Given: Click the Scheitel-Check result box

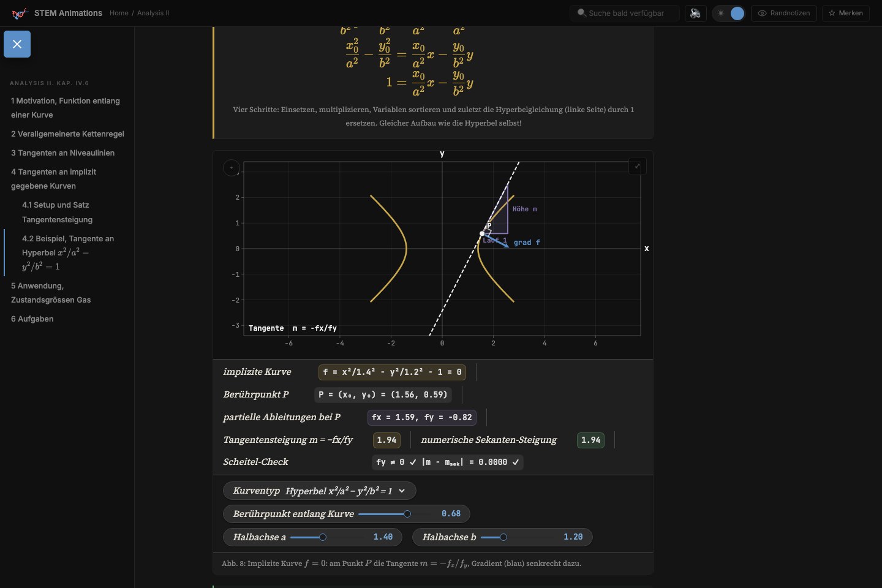Looking at the screenshot, I should (x=448, y=462).
